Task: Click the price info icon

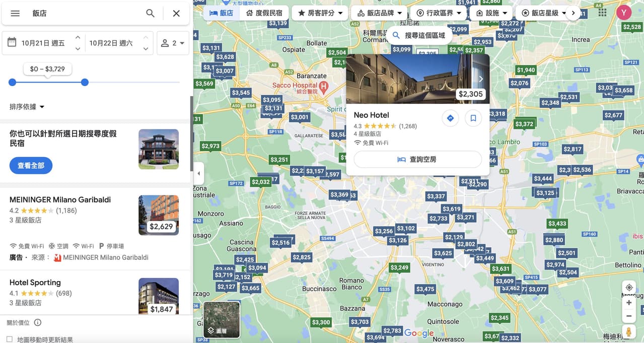Action: pos(38,322)
